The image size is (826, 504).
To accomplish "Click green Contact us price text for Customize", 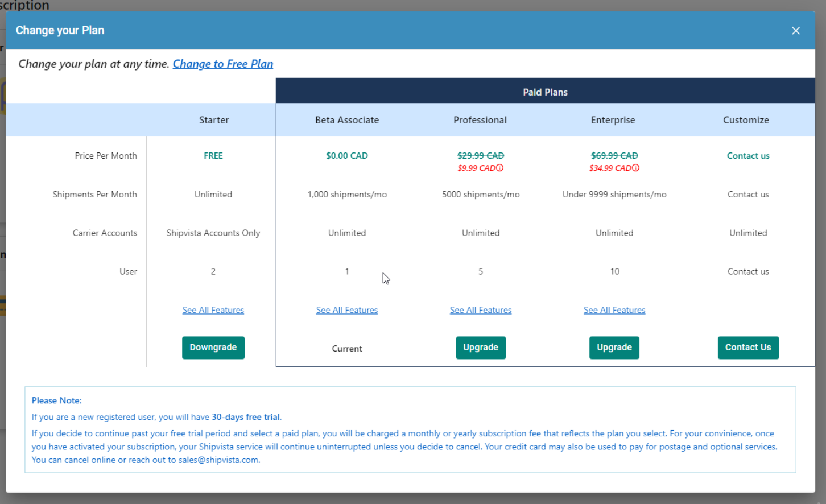I will [748, 156].
